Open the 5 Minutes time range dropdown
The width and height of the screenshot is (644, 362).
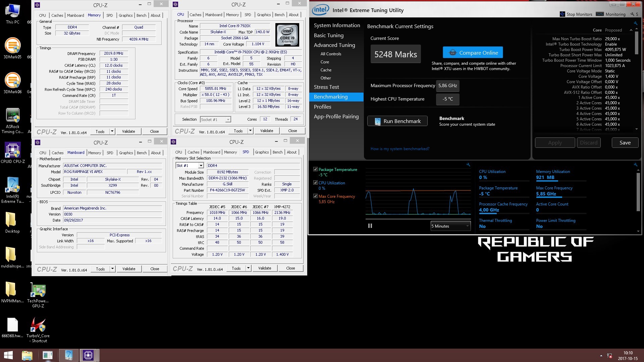tap(450, 226)
